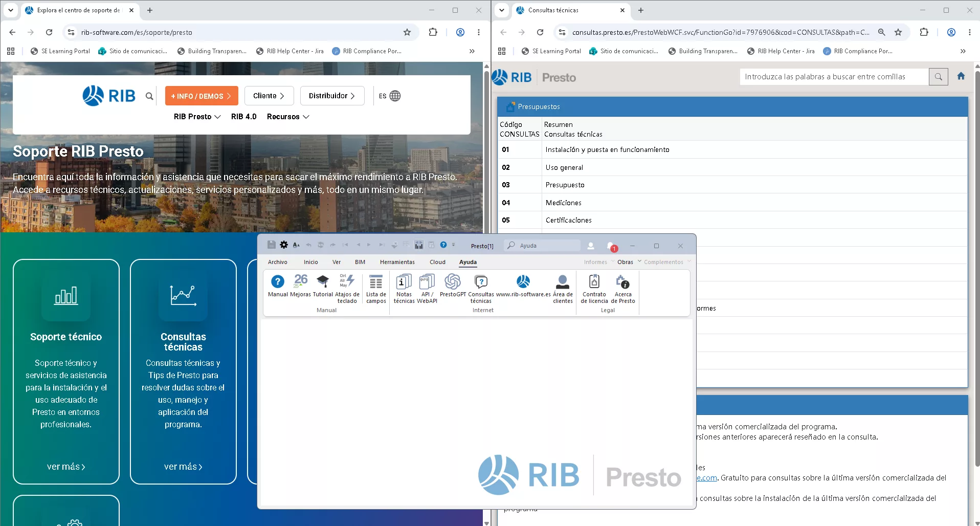Open new tab in right Chrome window

click(640, 10)
